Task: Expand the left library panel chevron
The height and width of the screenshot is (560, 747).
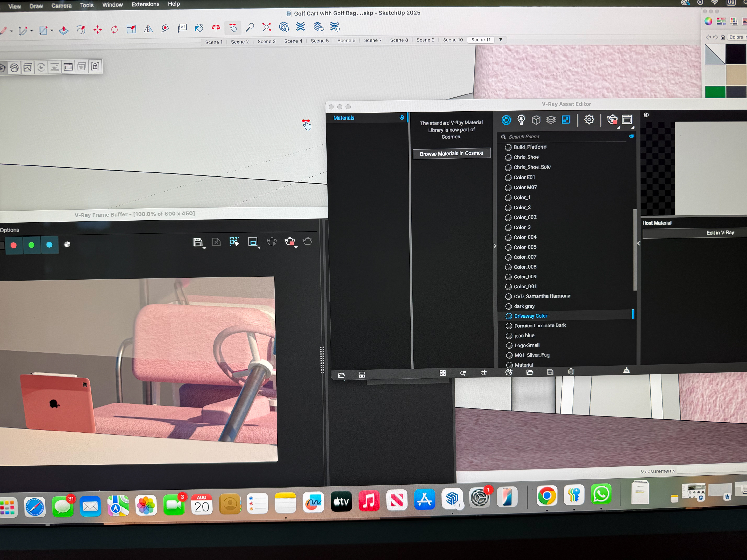Action: tap(495, 246)
